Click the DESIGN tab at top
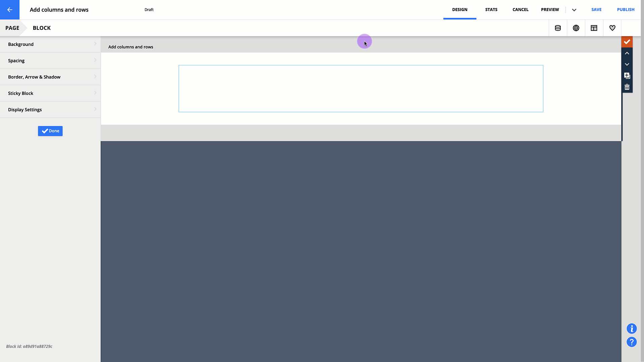 point(460,10)
